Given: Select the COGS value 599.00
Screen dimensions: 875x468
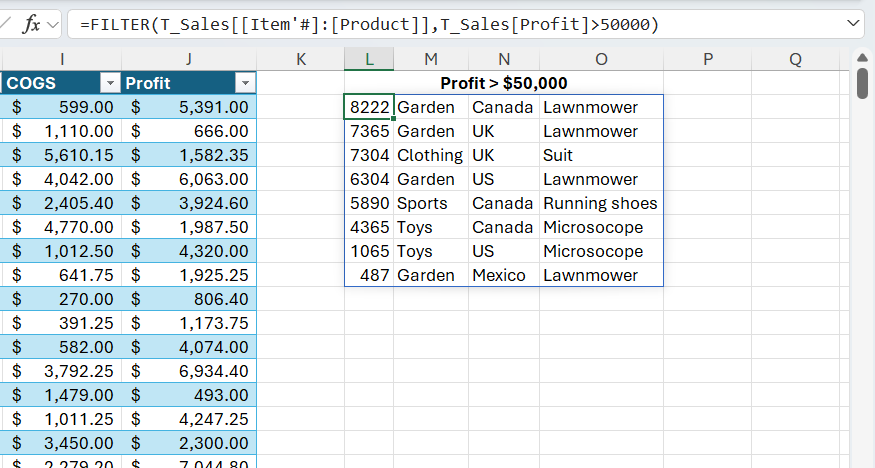Looking at the screenshot, I should point(61,107).
